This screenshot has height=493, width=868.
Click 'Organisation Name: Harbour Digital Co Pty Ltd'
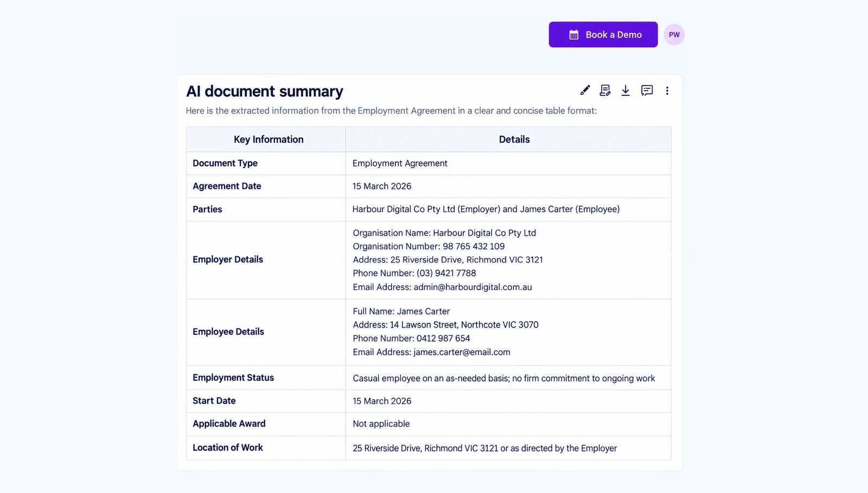444,233
